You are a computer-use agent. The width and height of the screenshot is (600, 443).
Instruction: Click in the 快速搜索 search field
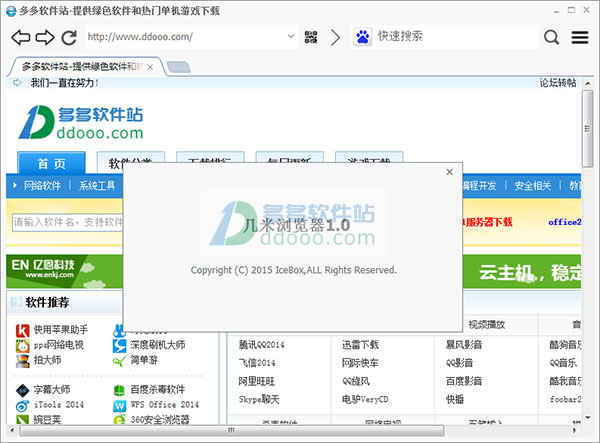[x=455, y=37]
